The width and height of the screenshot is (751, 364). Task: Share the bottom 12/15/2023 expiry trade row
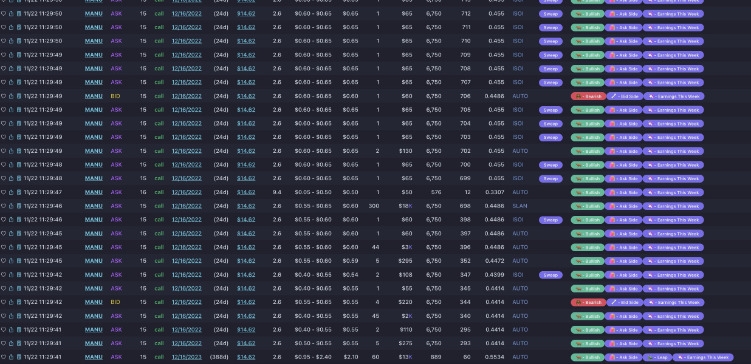(x=11, y=357)
